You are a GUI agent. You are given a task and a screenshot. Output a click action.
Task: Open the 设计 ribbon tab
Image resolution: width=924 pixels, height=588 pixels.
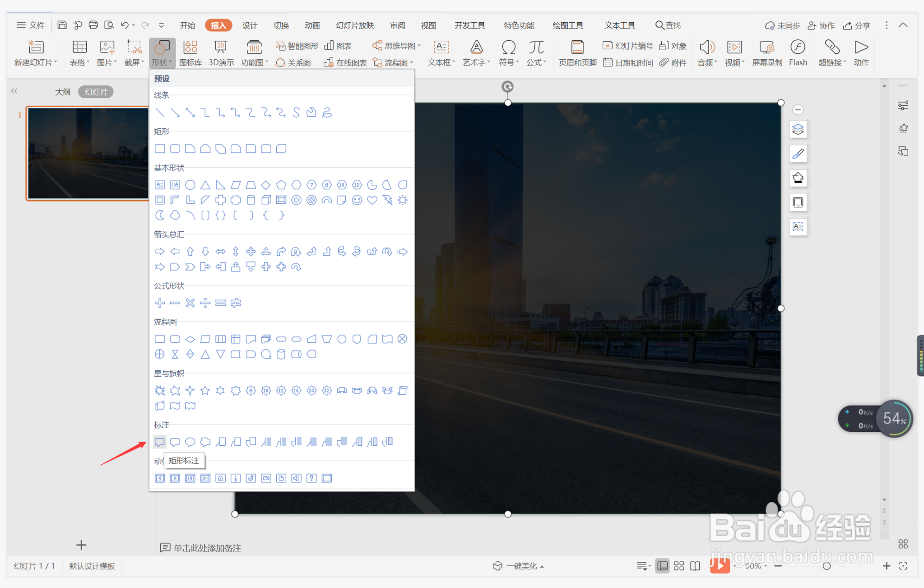[x=250, y=25]
